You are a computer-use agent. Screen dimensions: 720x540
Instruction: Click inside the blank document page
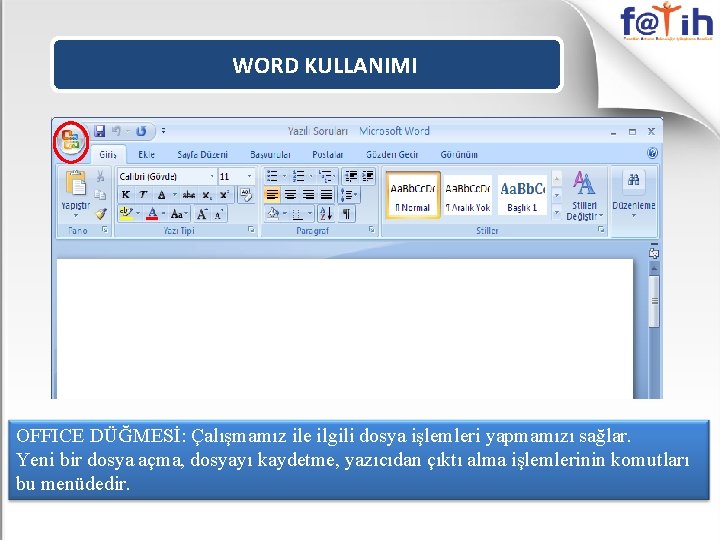344,329
